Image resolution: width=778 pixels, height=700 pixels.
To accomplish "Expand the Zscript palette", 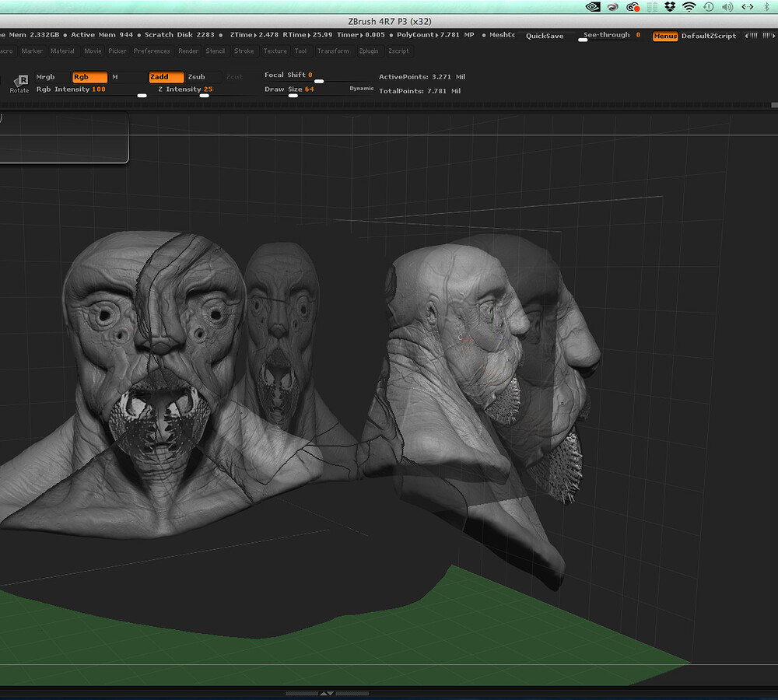I will 399,51.
